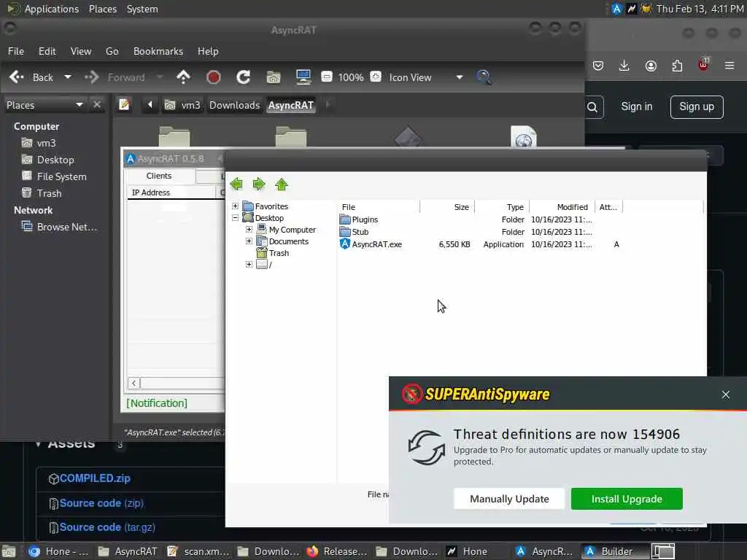
Task: Click green up arrow in file dialog
Action: click(x=282, y=184)
